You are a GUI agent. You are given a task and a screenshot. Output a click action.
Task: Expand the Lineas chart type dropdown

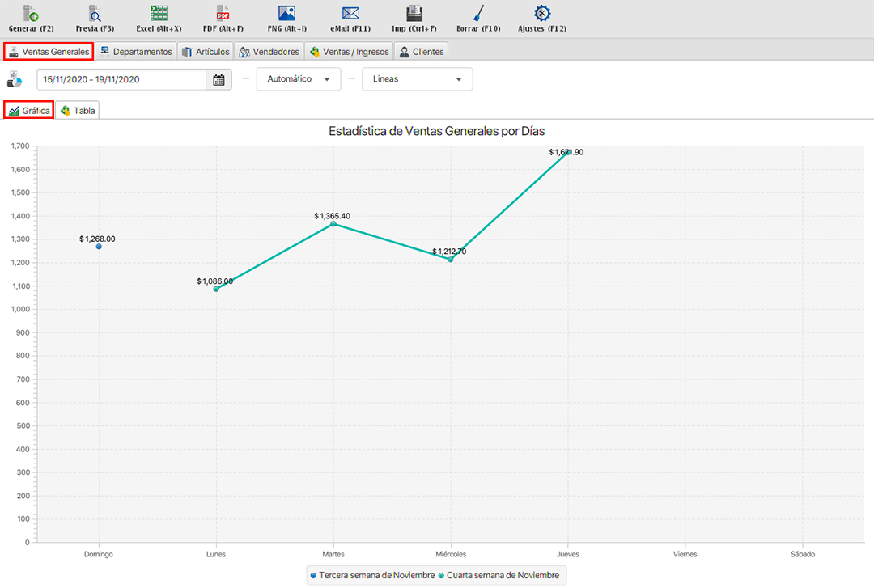click(x=417, y=79)
